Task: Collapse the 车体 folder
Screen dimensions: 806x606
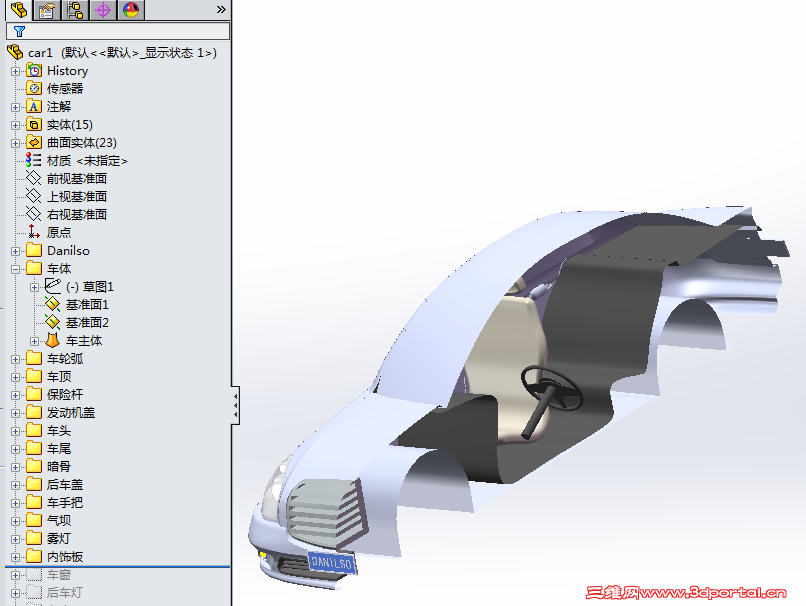Action: tap(15, 269)
